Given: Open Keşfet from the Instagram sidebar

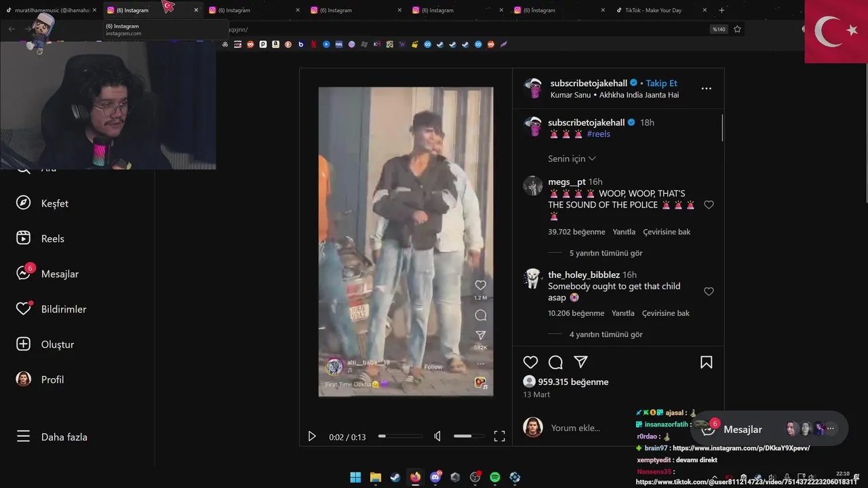Looking at the screenshot, I should (42, 203).
